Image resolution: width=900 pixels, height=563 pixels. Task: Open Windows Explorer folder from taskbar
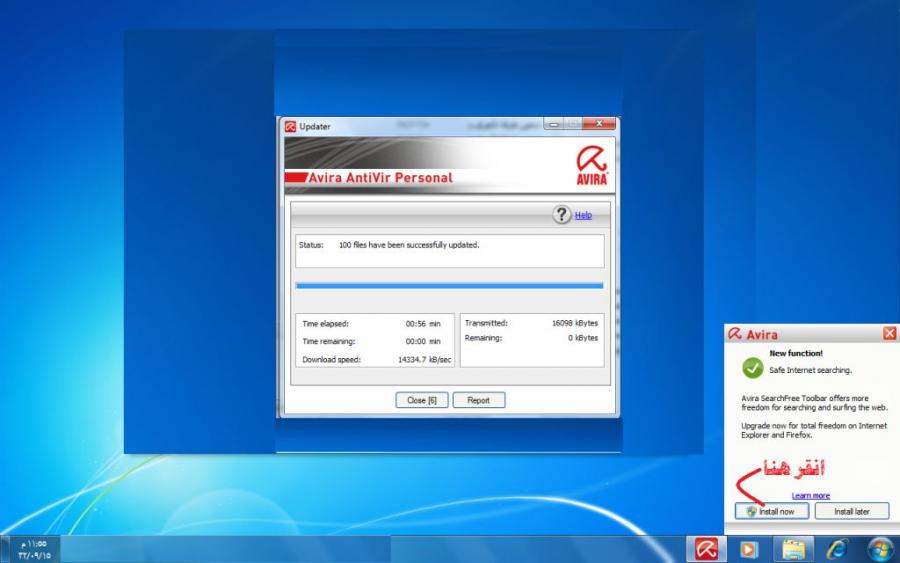pos(793,549)
